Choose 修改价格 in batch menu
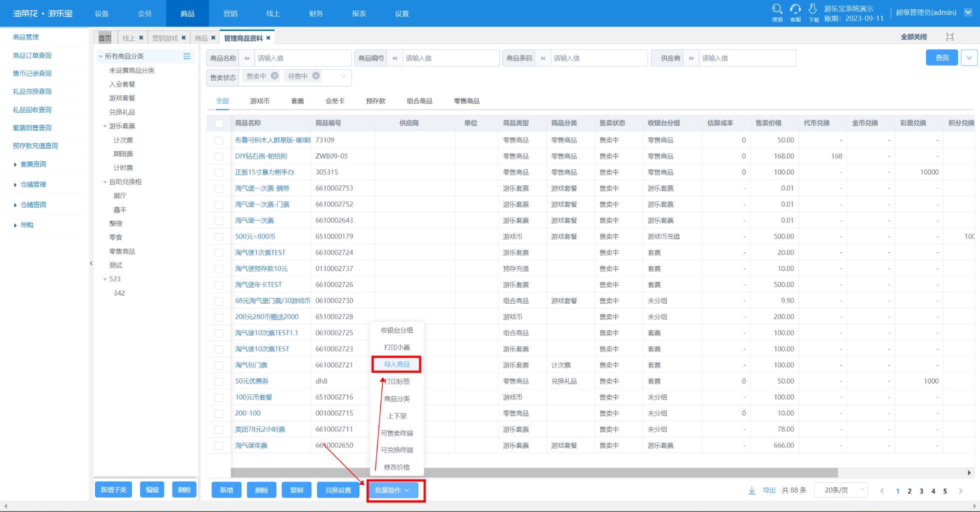This screenshot has width=980, height=512. tap(397, 467)
